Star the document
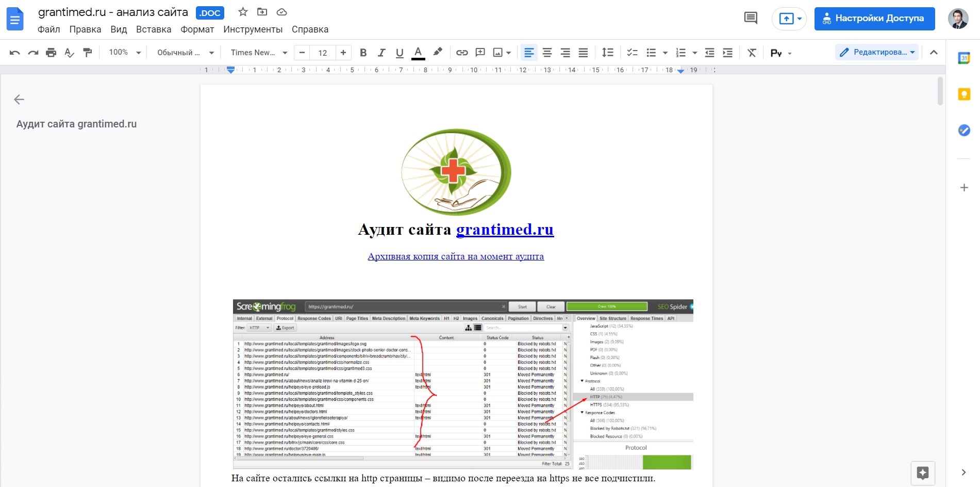Viewport: 980px width, 487px height. coord(242,11)
